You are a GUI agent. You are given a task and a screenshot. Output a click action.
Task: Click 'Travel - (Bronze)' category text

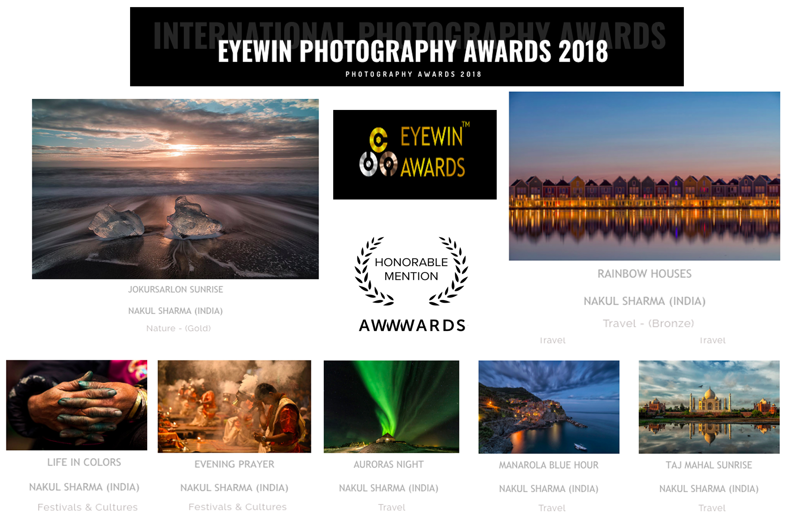tap(648, 323)
